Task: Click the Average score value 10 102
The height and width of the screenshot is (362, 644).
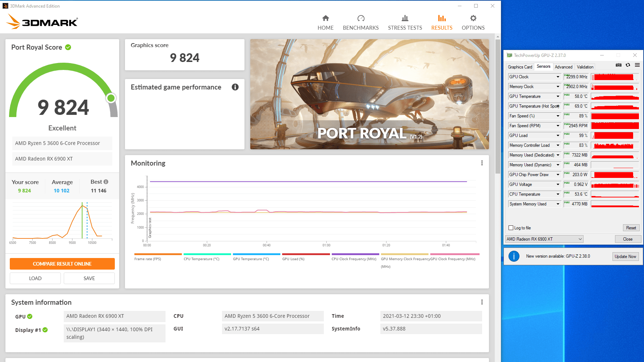Action: 62,191
